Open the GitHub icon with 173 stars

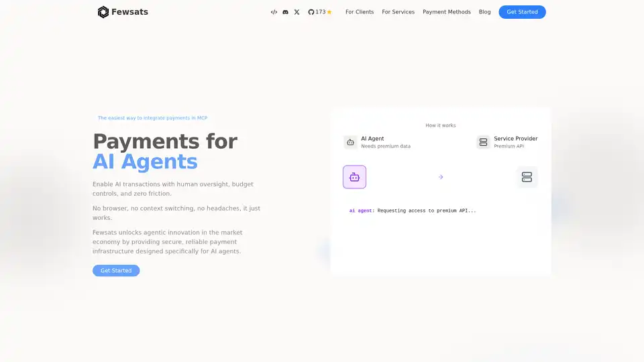tap(311, 12)
